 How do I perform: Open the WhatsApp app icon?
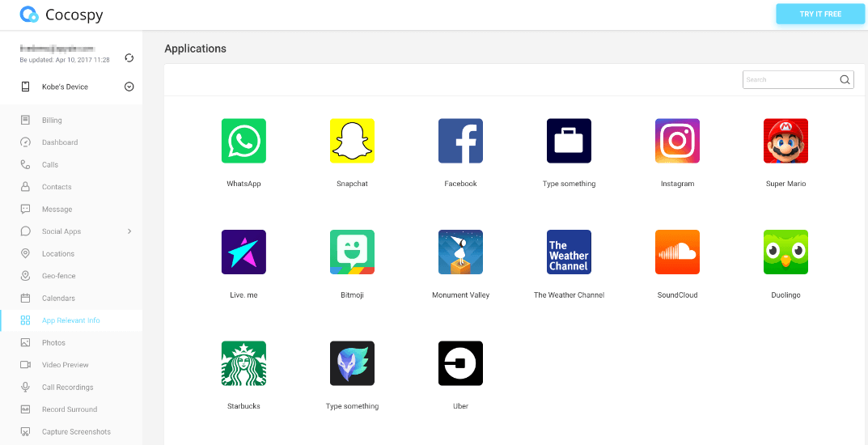(243, 141)
